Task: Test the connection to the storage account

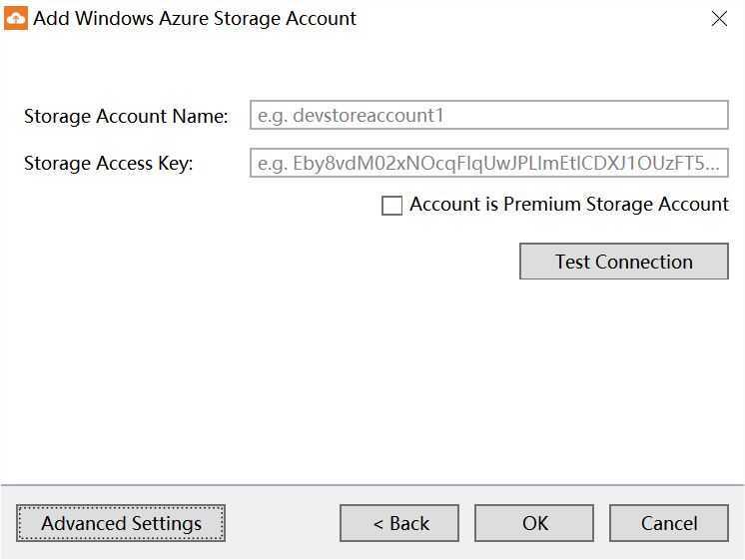Action: click(x=624, y=262)
